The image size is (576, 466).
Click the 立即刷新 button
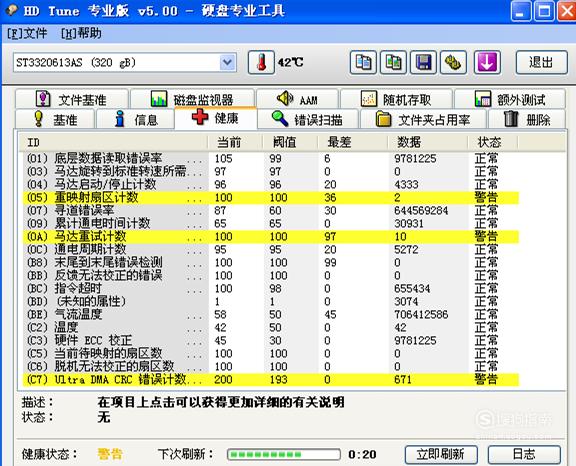[441, 455]
